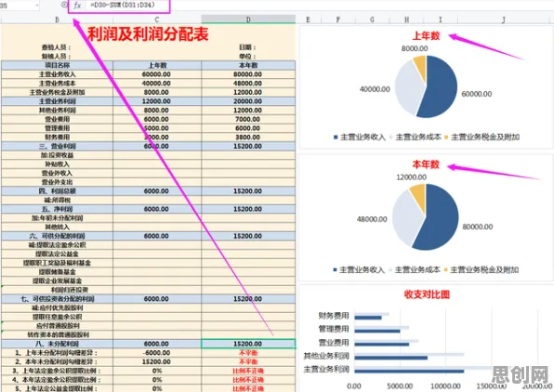
Task: Click the 主营业务收入 legend entry in the 上年数 chart
Action: [x=360, y=137]
